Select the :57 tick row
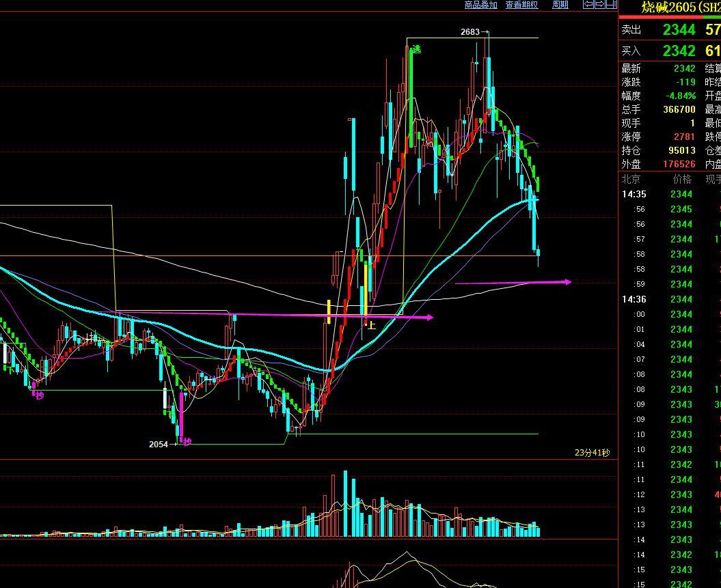 coord(671,239)
